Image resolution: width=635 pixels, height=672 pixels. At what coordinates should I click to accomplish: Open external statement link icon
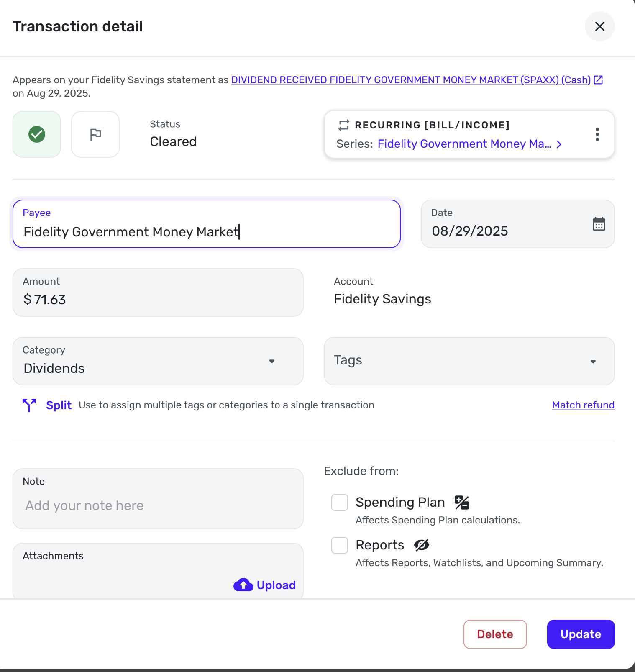click(x=599, y=80)
